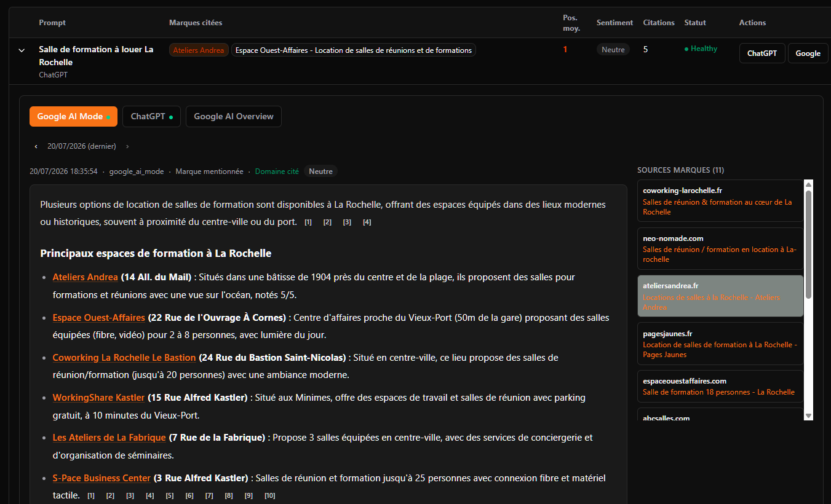Click the Marques citées column header
Screen dimensions: 831x504
(196, 23)
